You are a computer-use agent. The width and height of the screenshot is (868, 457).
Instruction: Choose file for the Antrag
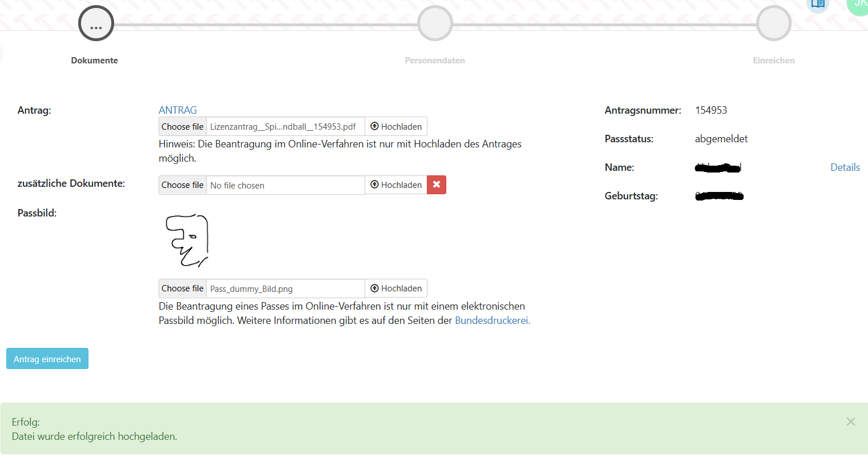[182, 127]
